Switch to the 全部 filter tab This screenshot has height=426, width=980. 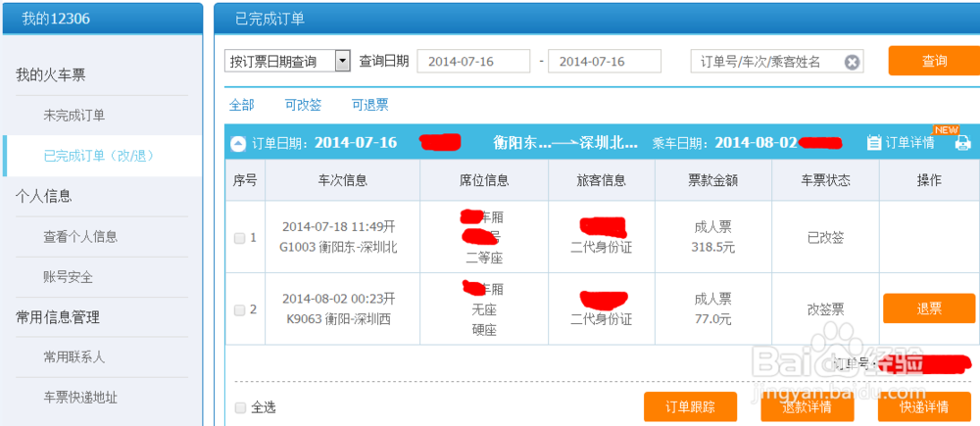(x=242, y=105)
